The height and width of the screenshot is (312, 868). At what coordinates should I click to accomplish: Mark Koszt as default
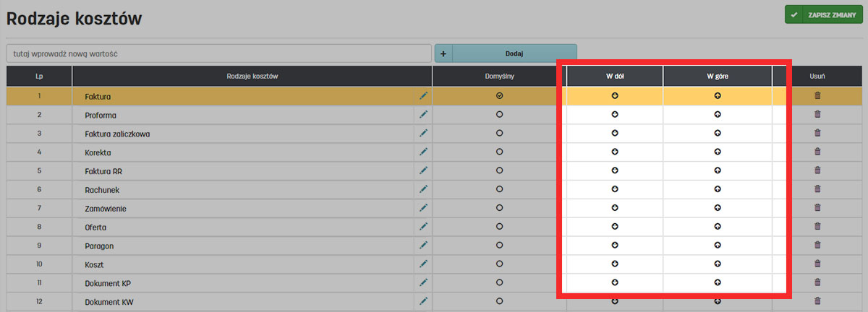499,264
